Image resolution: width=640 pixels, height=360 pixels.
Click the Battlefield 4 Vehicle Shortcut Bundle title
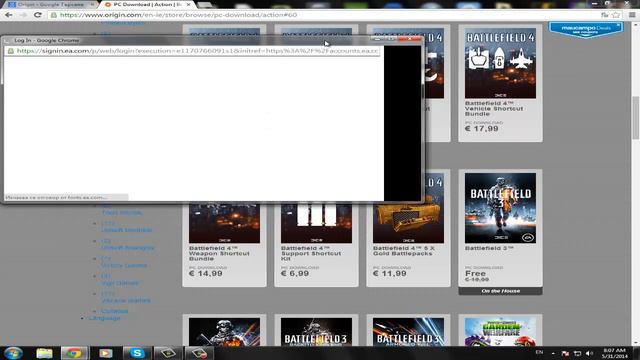tap(494, 109)
